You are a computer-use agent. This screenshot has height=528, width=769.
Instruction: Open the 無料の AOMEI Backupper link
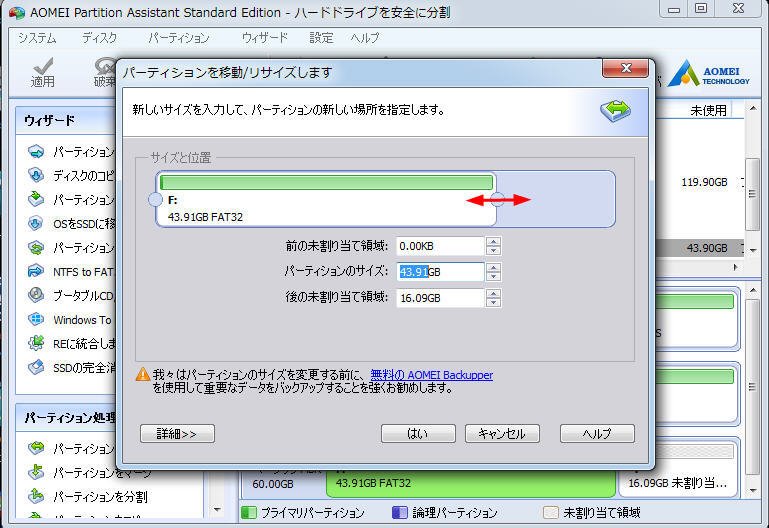(x=432, y=375)
